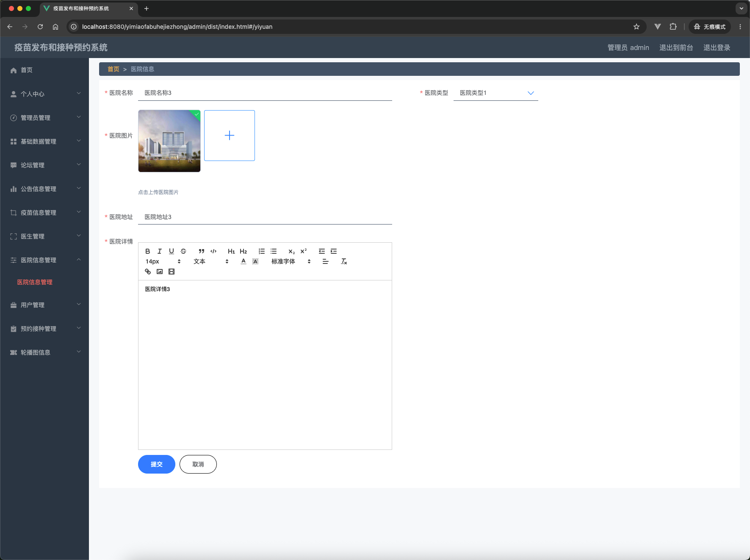Open the text color picker
Screen dimensions: 750x560
(244, 261)
